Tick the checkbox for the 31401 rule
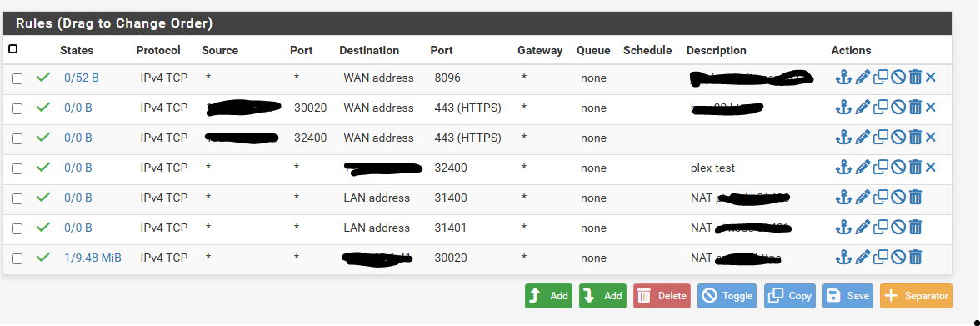The width and height of the screenshot is (980, 326). [x=17, y=229]
